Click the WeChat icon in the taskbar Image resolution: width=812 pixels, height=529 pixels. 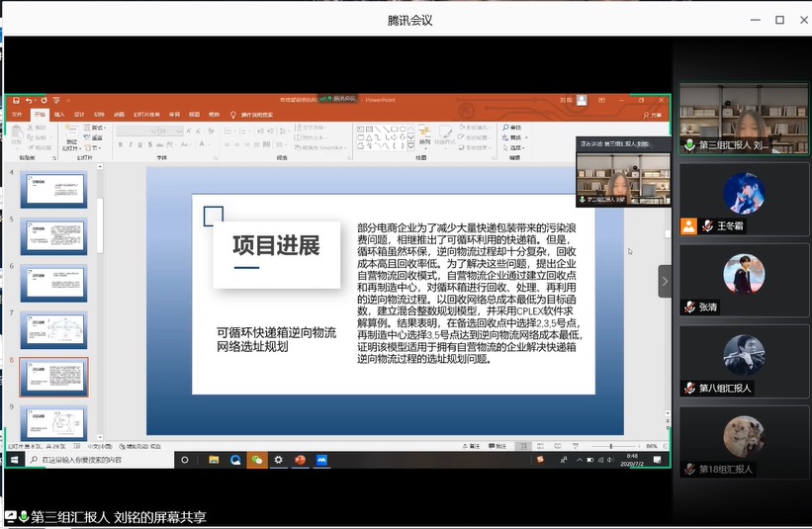257,460
